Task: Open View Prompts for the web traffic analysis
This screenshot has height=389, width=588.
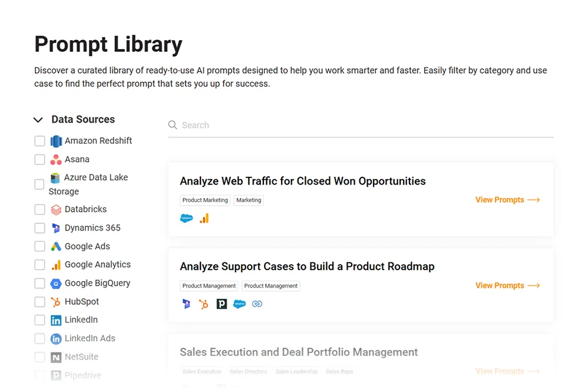Action: point(507,200)
